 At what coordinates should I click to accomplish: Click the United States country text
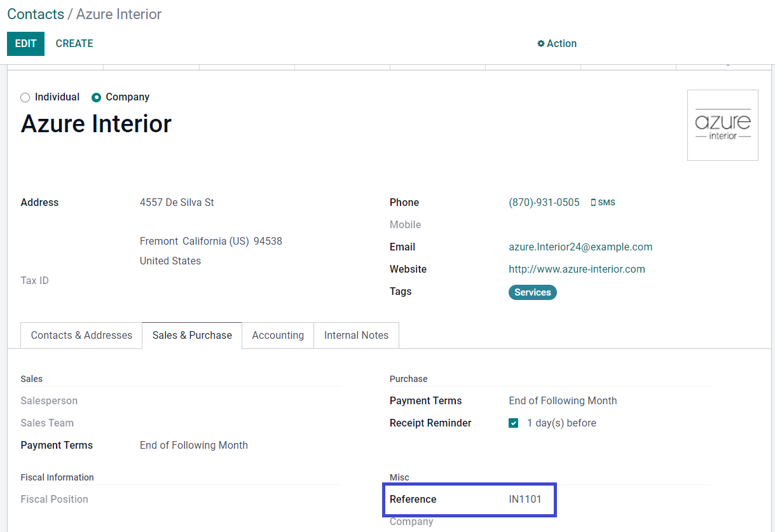click(170, 261)
